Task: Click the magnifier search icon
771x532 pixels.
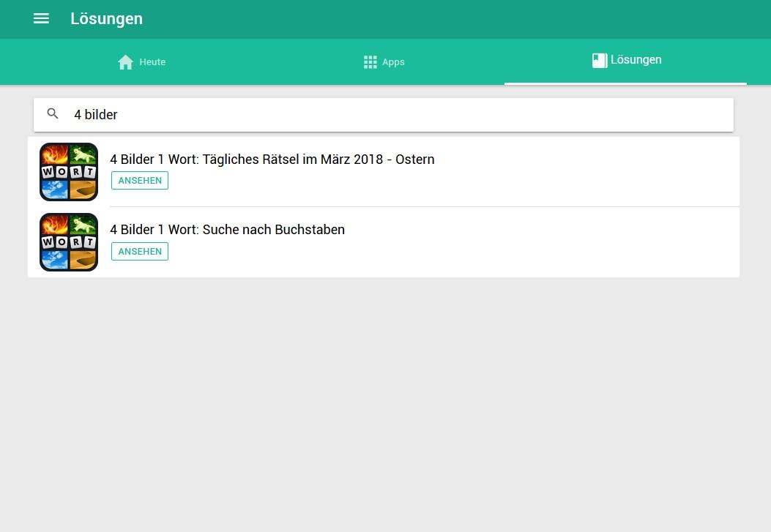Action: point(53,114)
